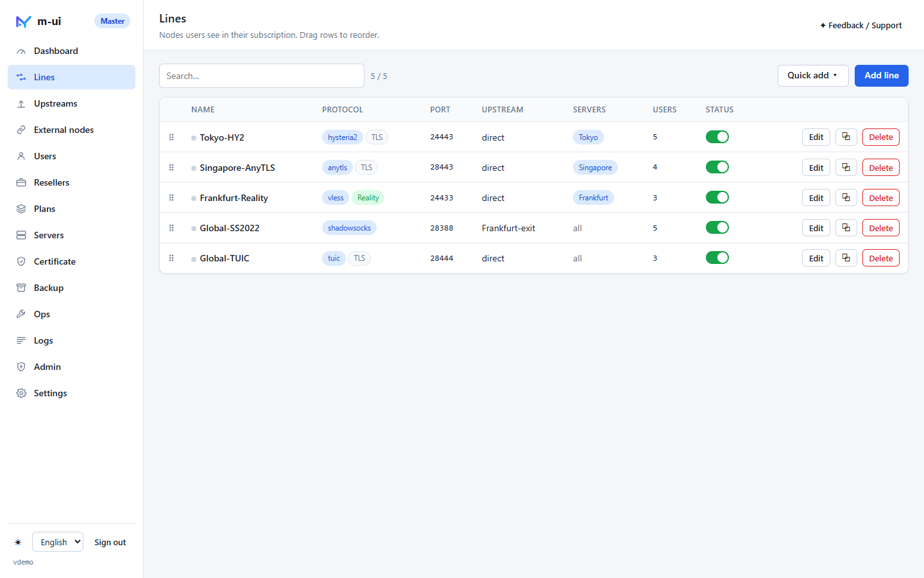Screen dimensions: 924x578
Task: Click the drag handle for Global-TUIC
Action: tap(171, 258)
